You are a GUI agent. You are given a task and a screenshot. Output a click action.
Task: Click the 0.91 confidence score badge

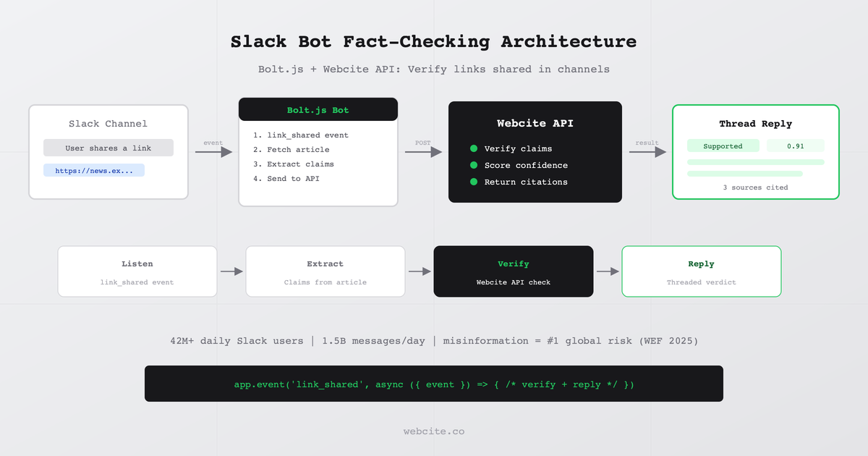point(796,146)
